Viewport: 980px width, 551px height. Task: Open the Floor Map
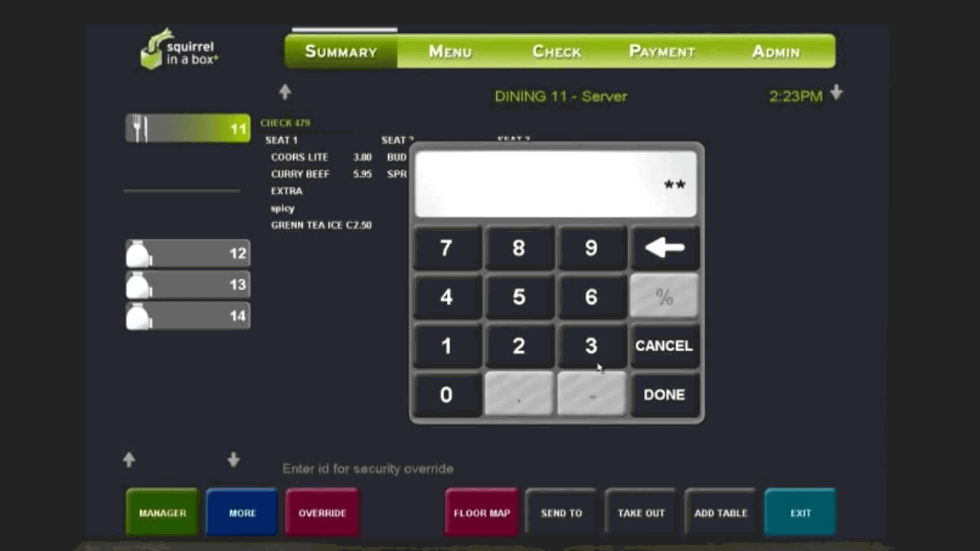pos(482,511)
